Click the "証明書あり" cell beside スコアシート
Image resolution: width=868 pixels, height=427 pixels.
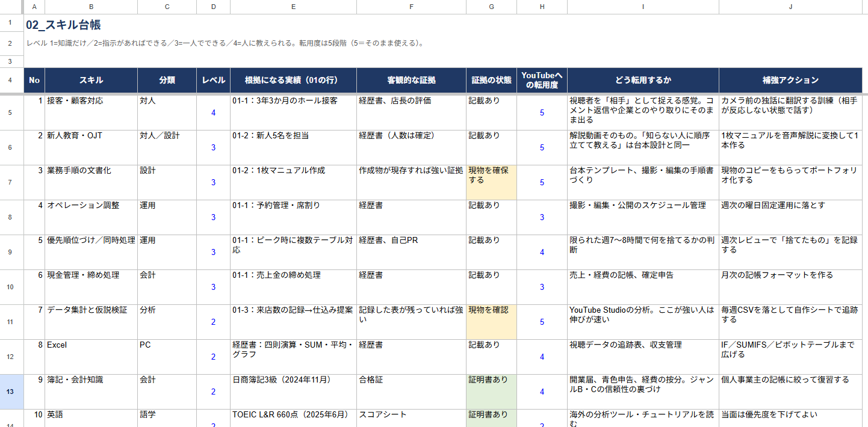tap(491, 418)
